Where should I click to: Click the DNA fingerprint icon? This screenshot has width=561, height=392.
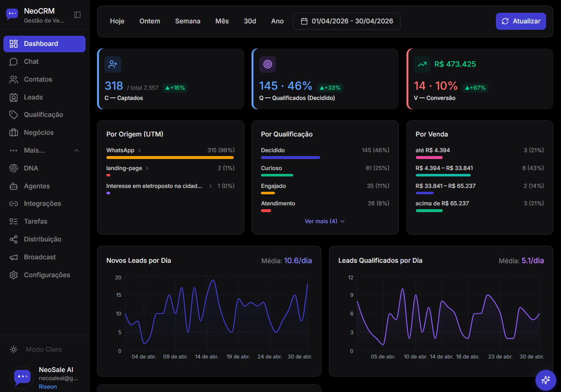pyautogui.click(x=14, y=168)
